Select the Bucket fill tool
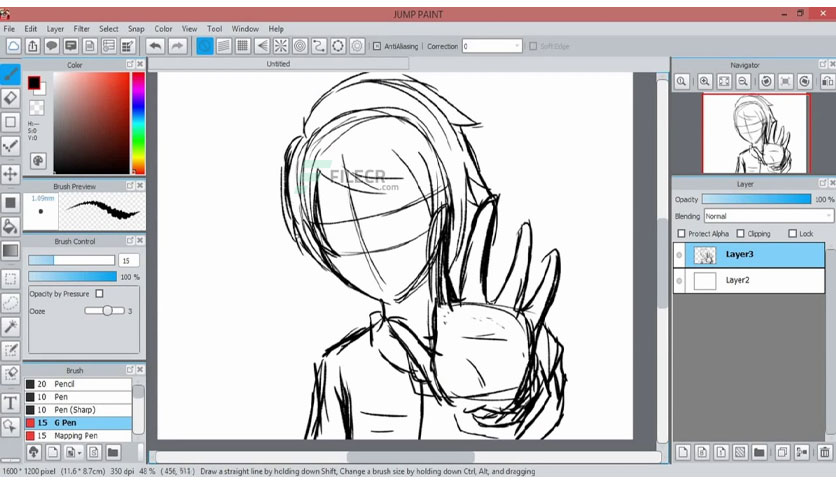The height and width of the screenshot is (484, 836). click(11, 226)
